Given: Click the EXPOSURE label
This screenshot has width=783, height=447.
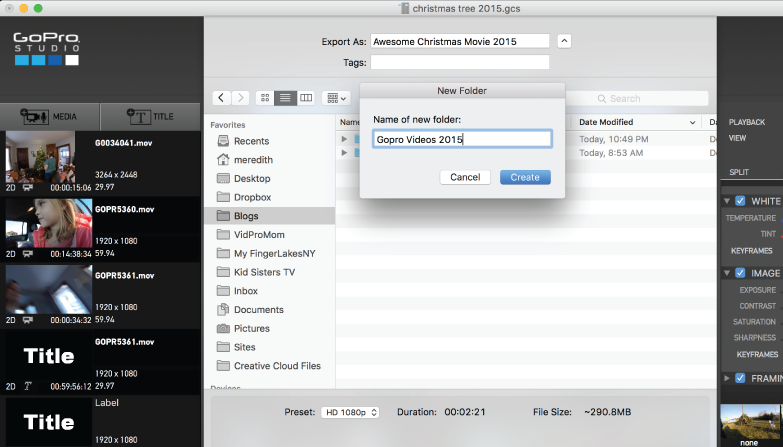Looking at the screenshot, I should click(x=758, y=290).
